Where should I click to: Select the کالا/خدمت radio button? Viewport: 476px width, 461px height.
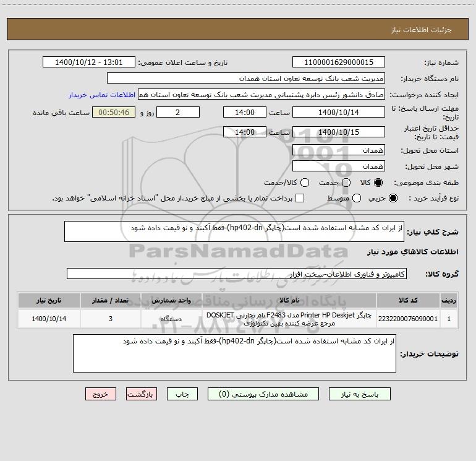(x=305, y=183)
